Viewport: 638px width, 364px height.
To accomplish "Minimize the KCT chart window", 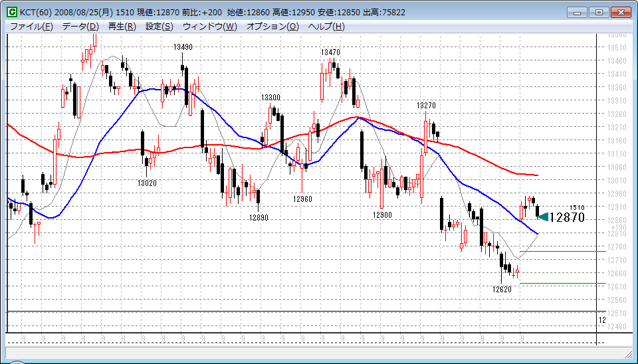I will 579,12.
